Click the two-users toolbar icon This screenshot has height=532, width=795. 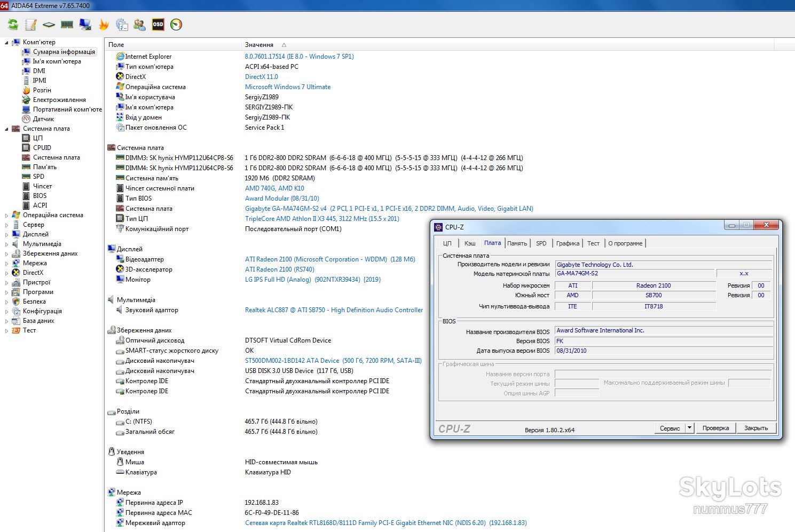140,25
